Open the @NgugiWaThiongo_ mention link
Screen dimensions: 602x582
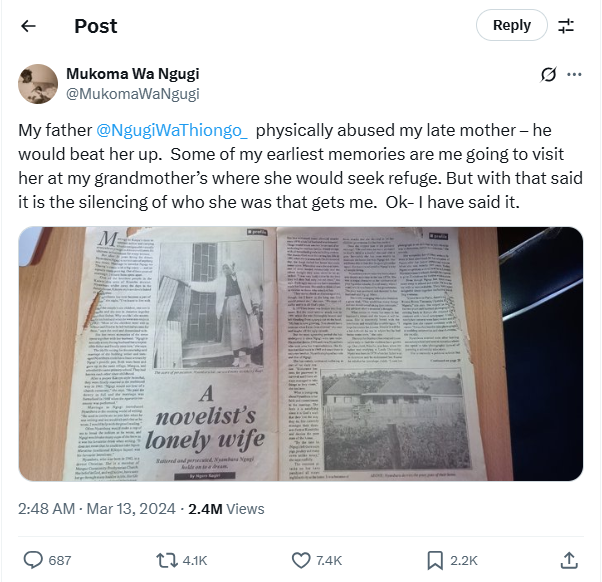tap(172, 131)
